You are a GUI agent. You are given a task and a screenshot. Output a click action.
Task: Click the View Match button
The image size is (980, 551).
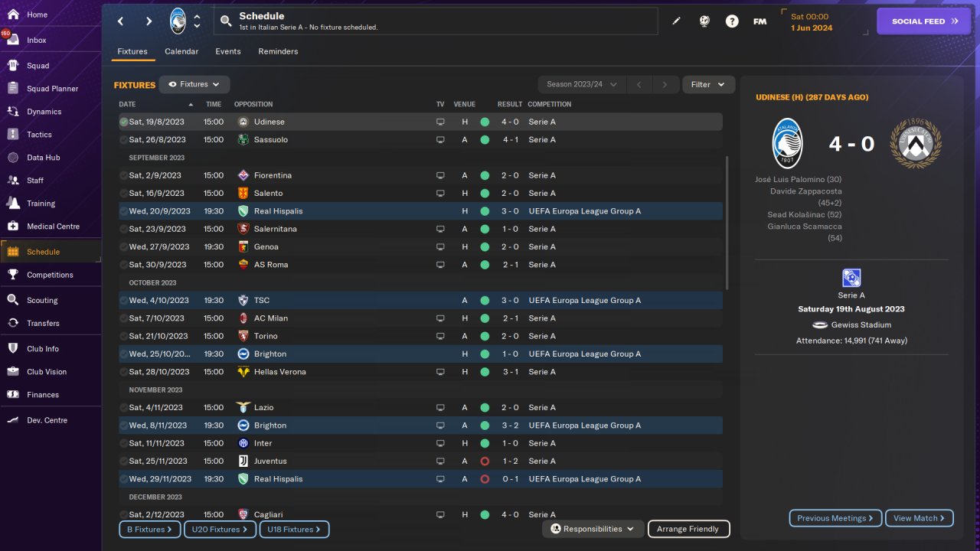click(x=920, y=518)
